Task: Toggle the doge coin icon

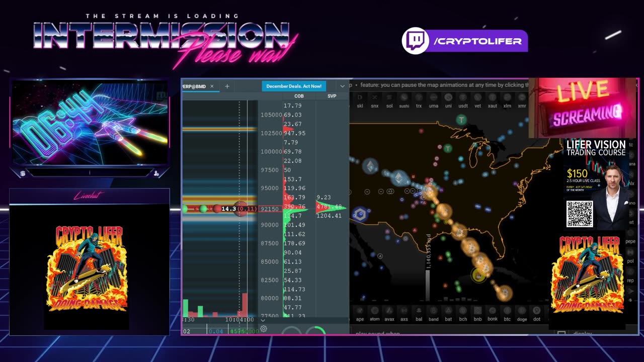Action: [522, 311]
